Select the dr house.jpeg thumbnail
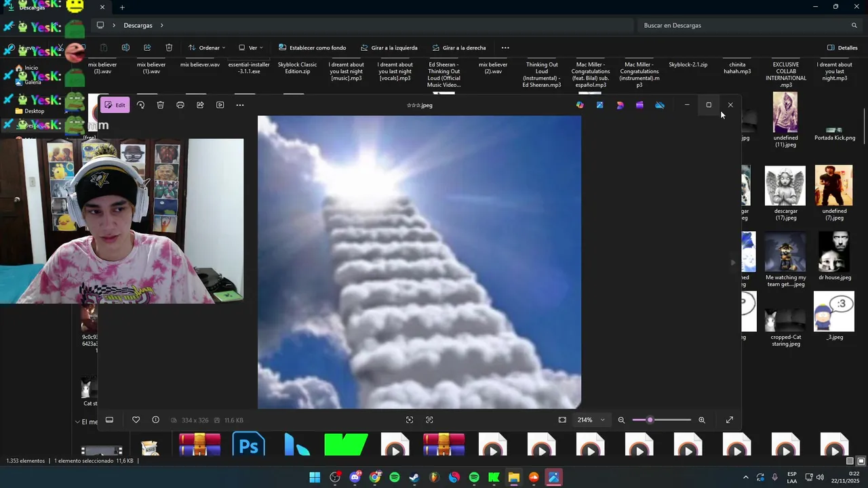This screenshot has width=868, height=488. pyautogui.click(x=834, y=252)
